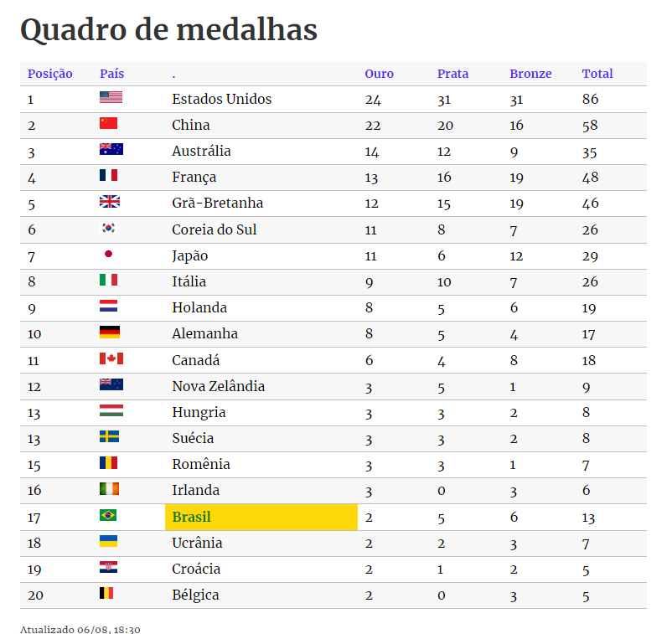Screen dimensions: 672x634
Task: Click the South Korea flag icon
Action: [x=108, y=228]
